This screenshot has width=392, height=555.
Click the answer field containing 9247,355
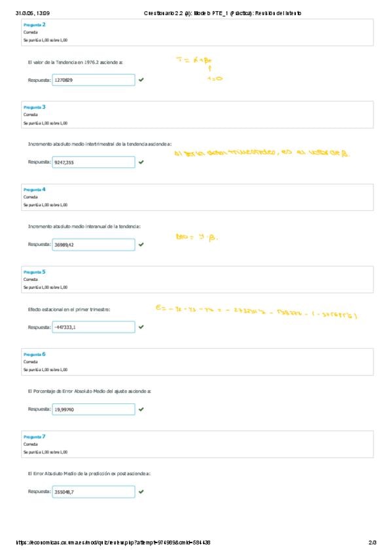pyautogui.click(x=94, y=162)
